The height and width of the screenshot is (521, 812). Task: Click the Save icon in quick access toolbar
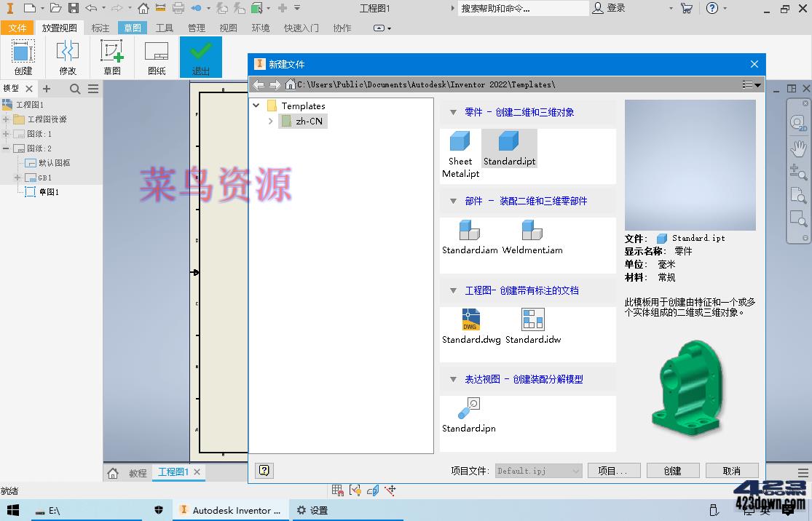(73, 8)
